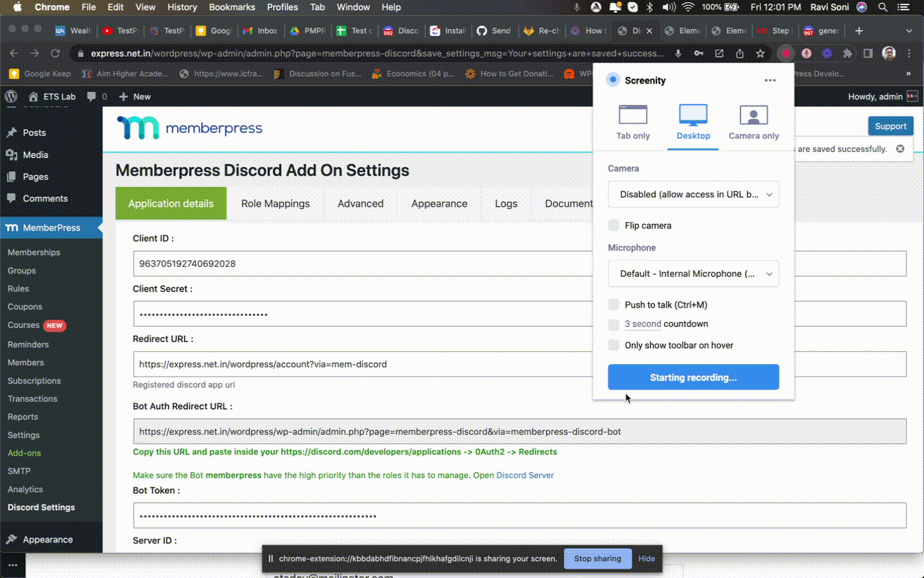
Task: Open the side panel icon in Chrome
Action: (x=868, y=53)
